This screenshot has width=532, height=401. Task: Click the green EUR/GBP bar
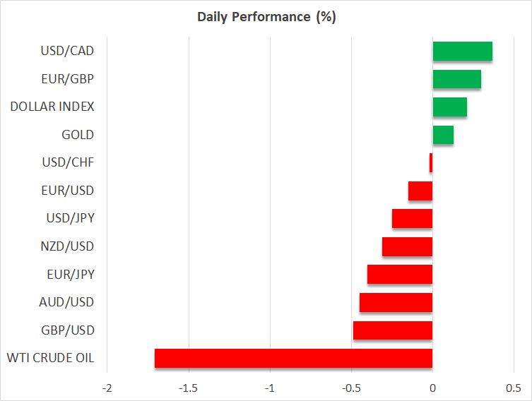(456, 79)
